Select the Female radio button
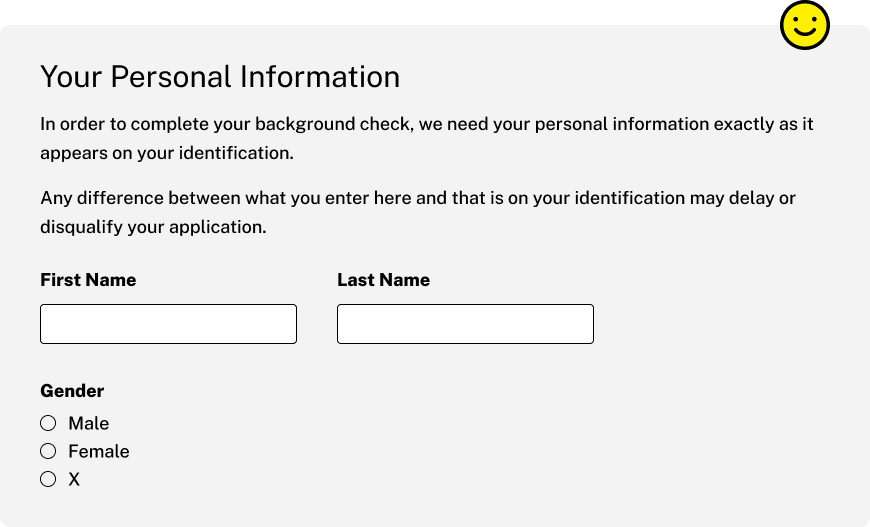Viewport: 870px width, 527px height. tap(48, 451)
